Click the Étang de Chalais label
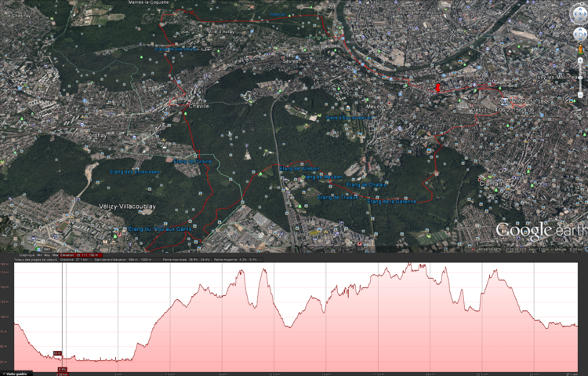 point(366,184)
